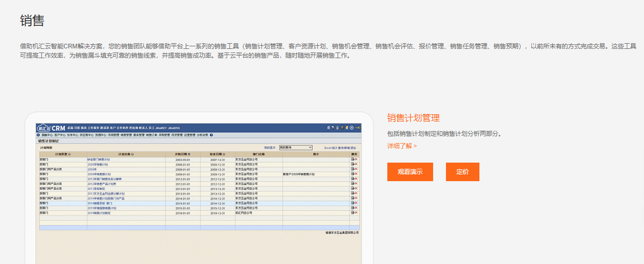Open the 2014年销售计划按部门与产品 plan name
The image size is (644, 264).
click(x=106, y=198)
